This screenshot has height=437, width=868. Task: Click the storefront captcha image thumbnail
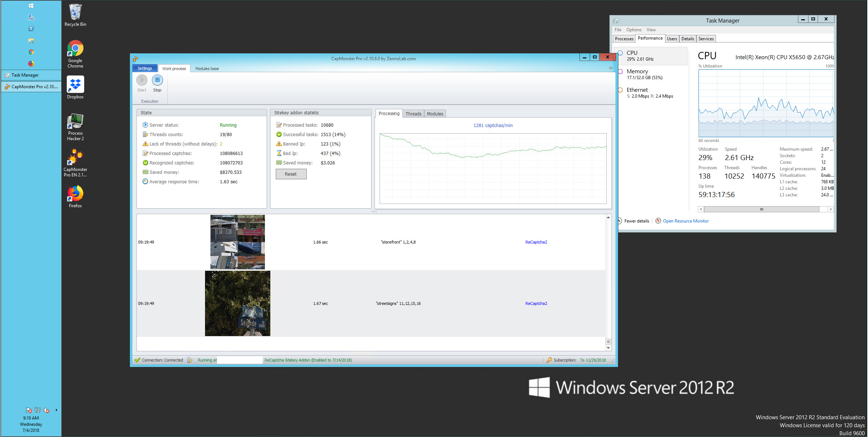(238, 242)
